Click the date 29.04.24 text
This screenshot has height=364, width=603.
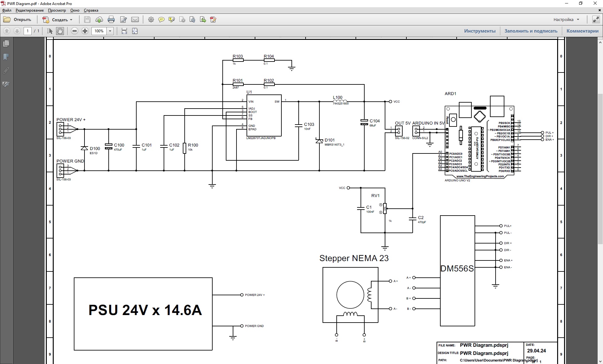[x=536, y=351]
